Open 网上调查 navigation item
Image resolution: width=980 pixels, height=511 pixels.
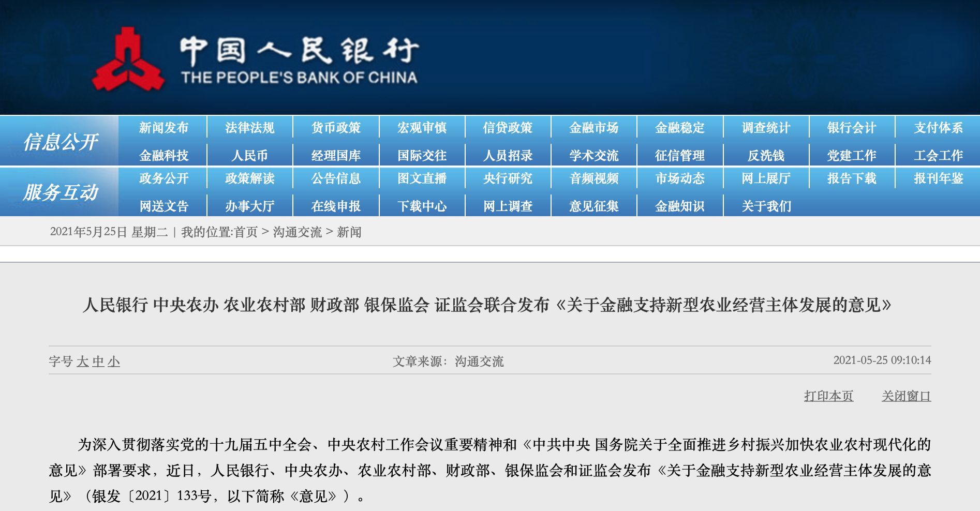pos(508,206)
